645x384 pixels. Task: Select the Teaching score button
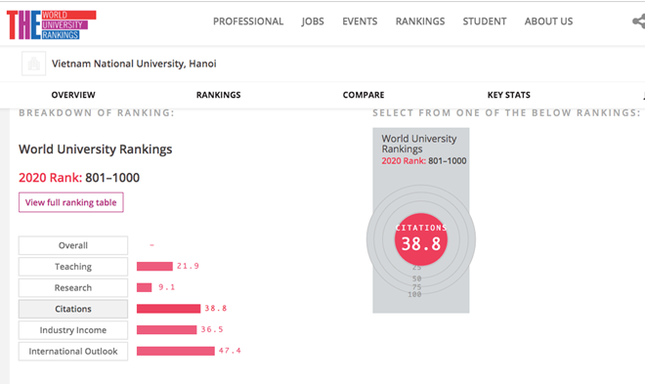point(73,266)
